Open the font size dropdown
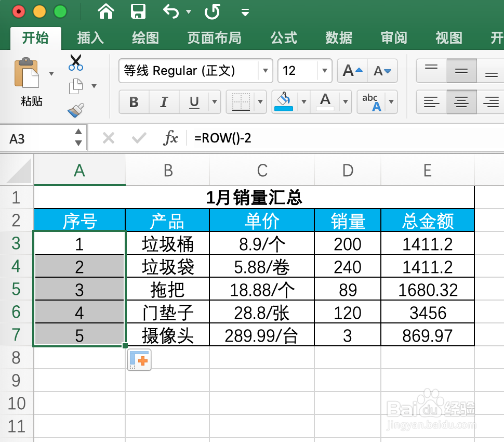504x442 pixels. [323, 71]
